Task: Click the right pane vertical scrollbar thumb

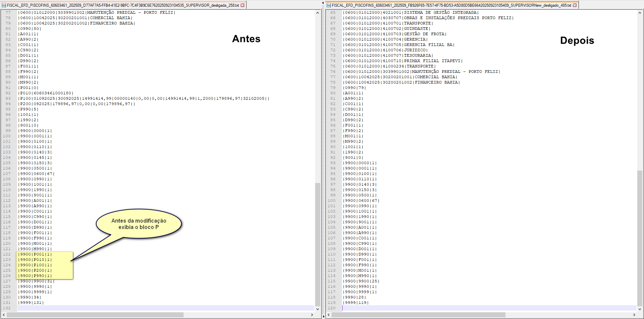Action: coord(640,238)
